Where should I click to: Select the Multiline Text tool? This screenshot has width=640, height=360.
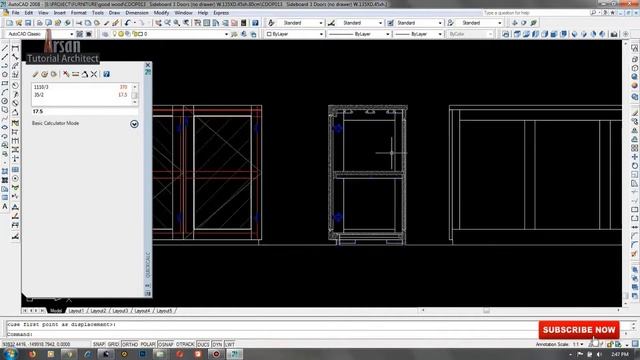click(5, 207)
